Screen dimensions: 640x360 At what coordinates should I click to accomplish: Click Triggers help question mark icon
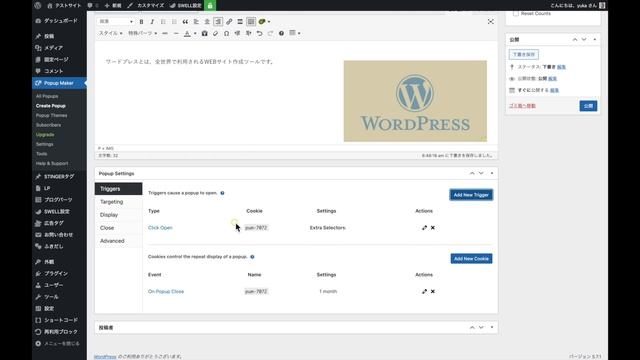point(222,193)
